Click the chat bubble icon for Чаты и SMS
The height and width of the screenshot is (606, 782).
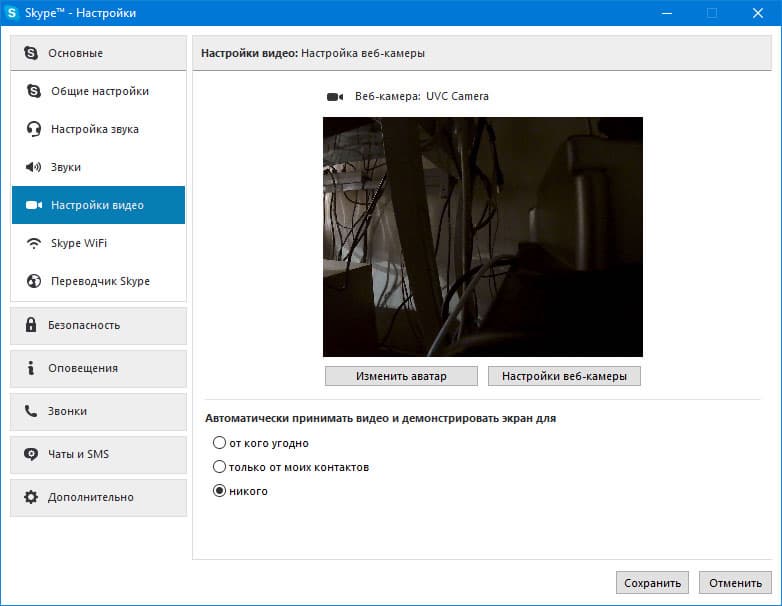pyautogui.click(x=31, y=454)
